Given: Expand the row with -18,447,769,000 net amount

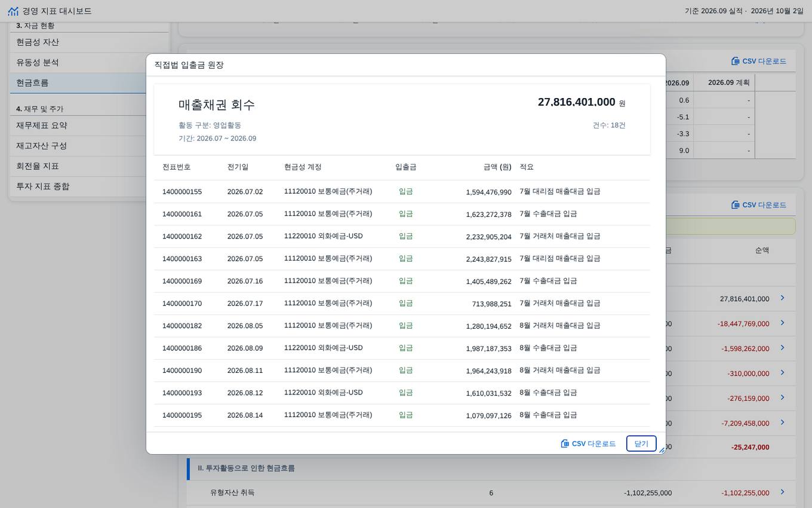Looking at the screenshot, I should [782, 323].
